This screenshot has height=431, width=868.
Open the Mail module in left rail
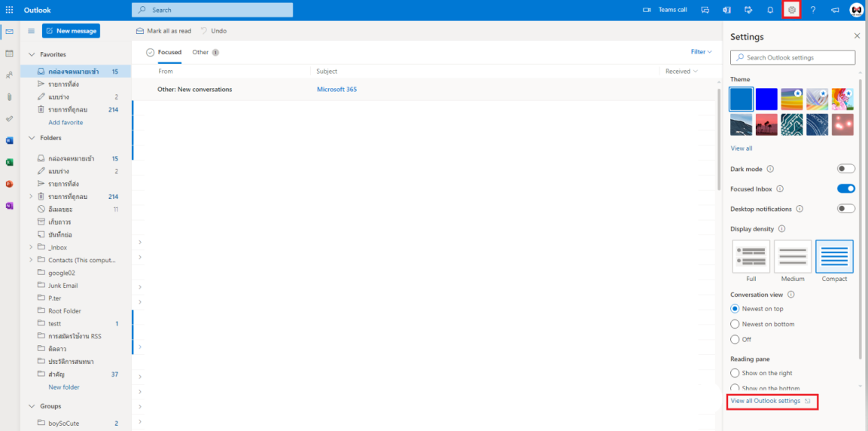click(10, 31)
